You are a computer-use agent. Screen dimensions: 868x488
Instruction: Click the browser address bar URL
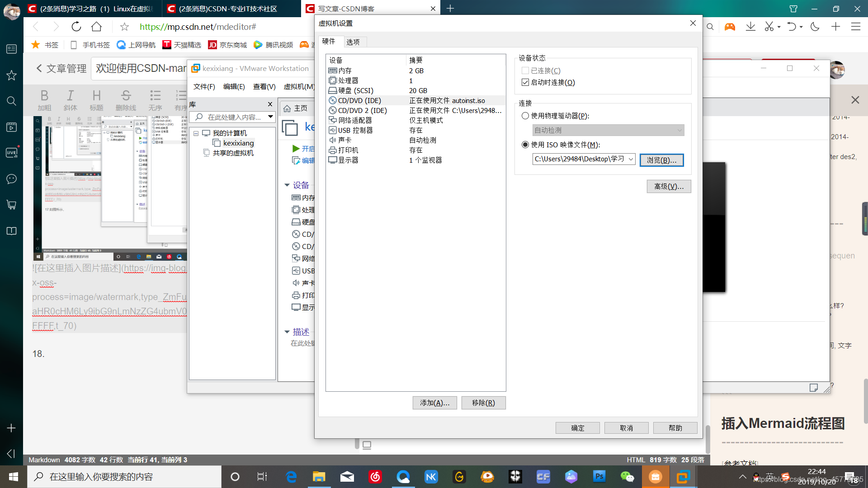coord(198,27)
